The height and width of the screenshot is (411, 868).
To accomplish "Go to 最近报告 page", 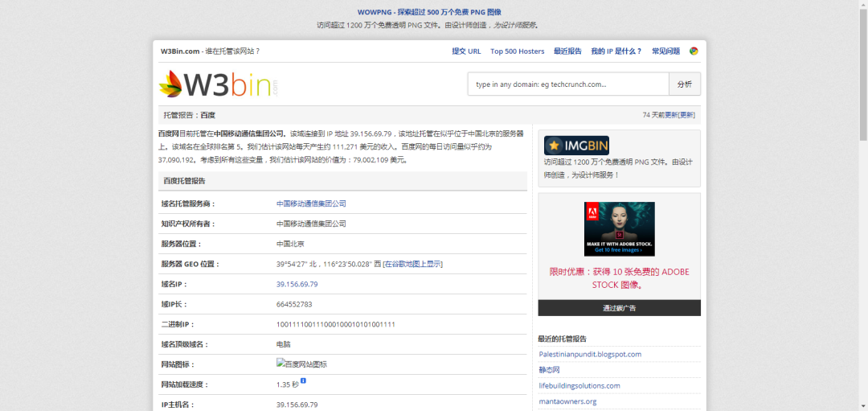I will click(567, 51).
